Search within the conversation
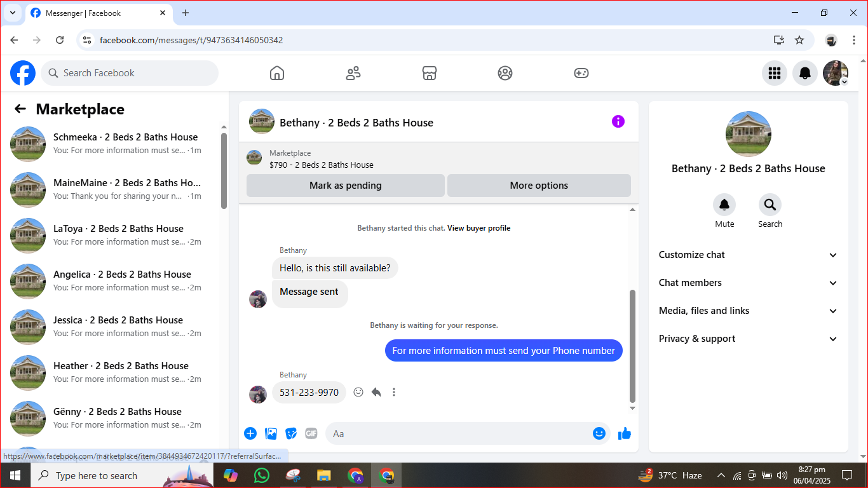This screenshot has height=488, width=868. click(x=770, y=205)
